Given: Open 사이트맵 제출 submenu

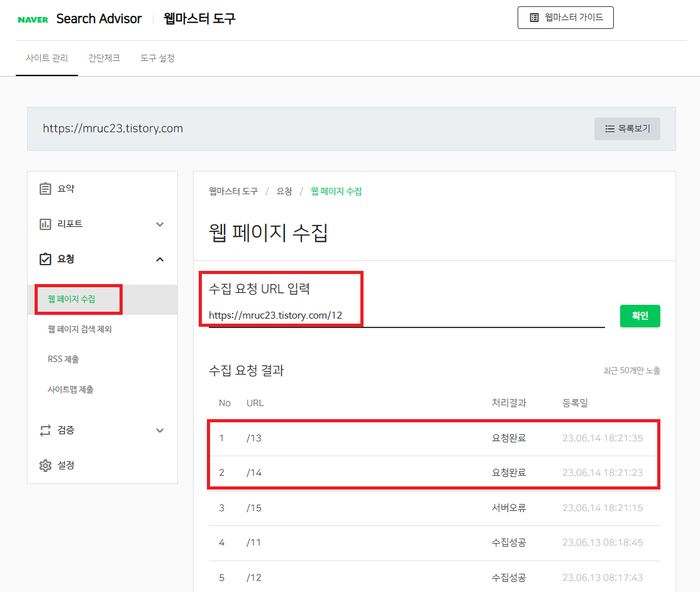Looking at the screenshot, I should point(70,390).
